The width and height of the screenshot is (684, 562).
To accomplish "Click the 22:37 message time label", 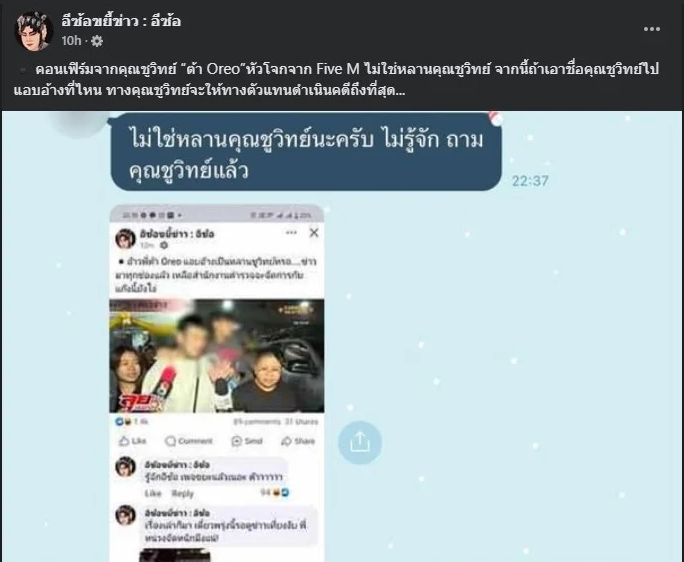I will 530,181.
